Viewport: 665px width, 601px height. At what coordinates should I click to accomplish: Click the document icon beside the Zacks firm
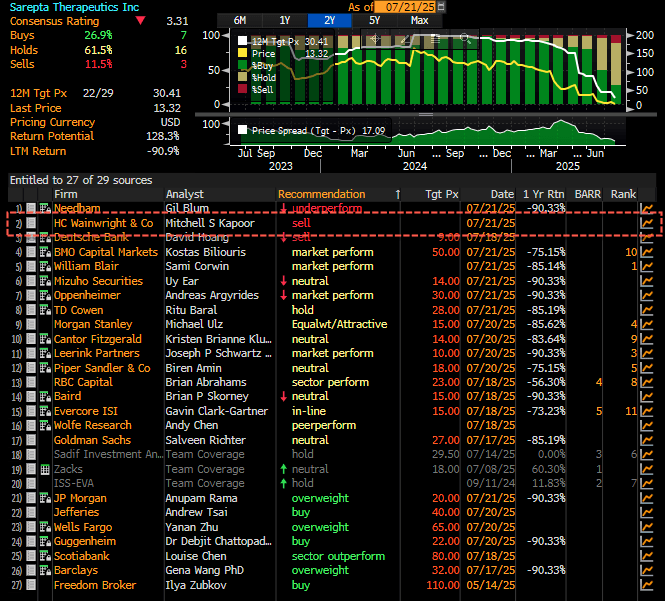46,469
